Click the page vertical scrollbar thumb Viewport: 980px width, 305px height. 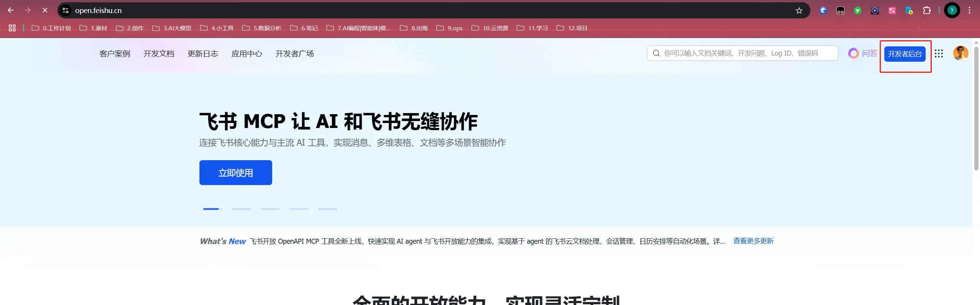(x=976, y=108)
